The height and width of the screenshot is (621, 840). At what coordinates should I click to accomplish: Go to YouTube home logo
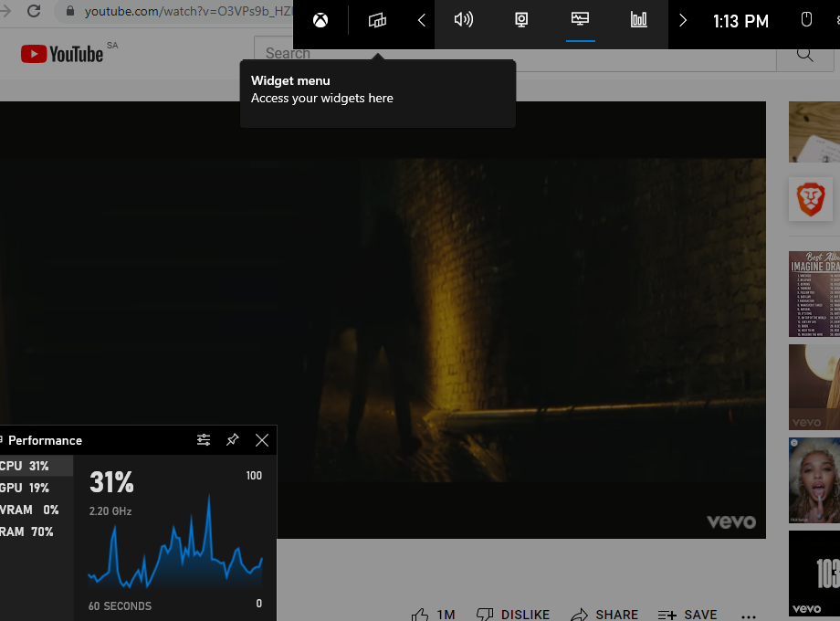pos(61,54)
